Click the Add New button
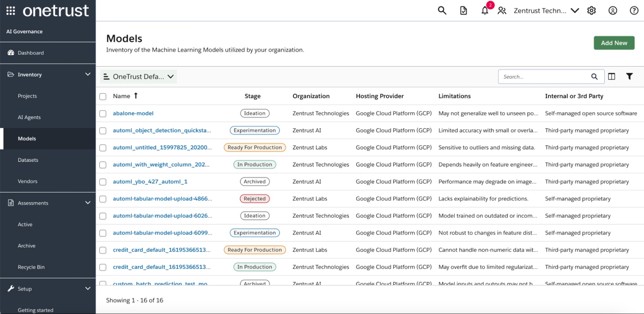This screenshot has width=644, height=314. (613, 43)
